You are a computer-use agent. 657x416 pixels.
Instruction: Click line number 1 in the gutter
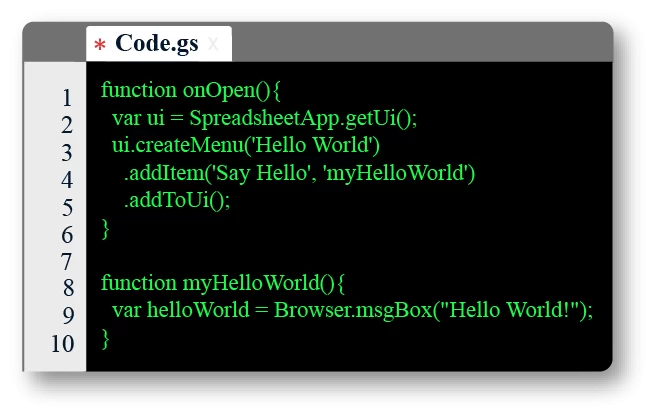[x=66, y=98]
